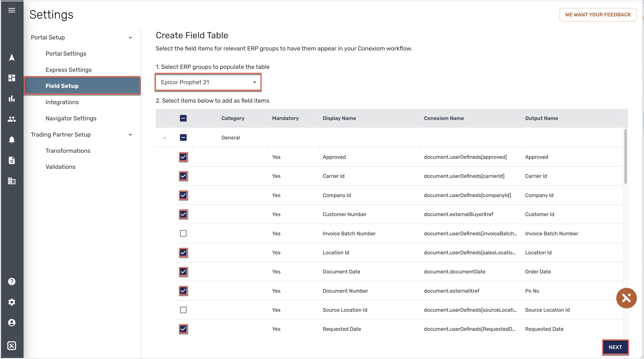The height and width of the screenshot is (359, 644).
Task: Open the bar chart analytics icon
Action: tap(12, 99)
